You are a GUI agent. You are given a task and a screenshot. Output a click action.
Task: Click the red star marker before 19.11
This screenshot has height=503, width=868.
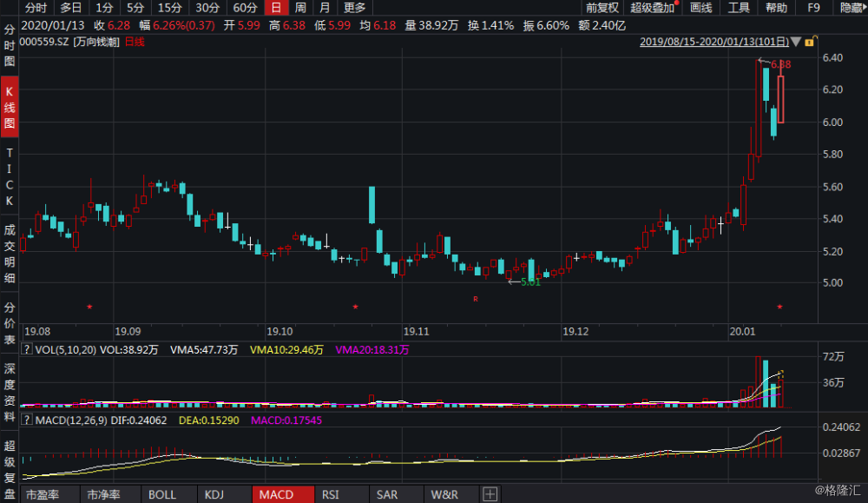(355, 307)
